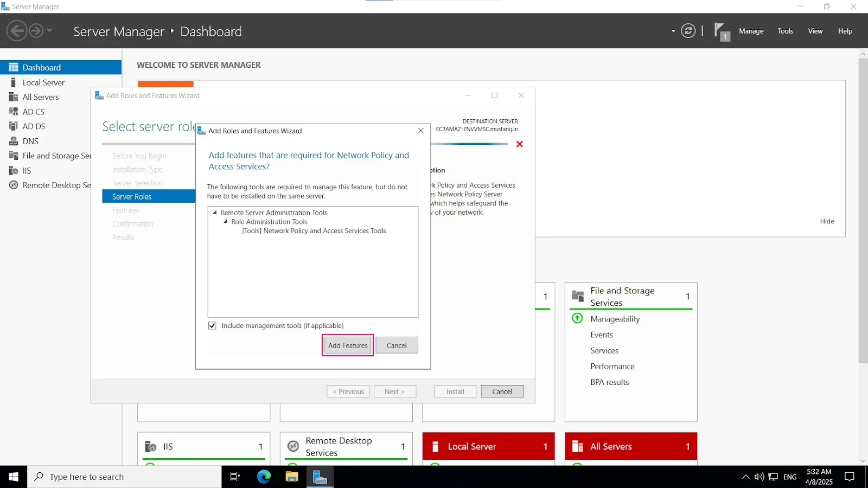This screenshot has width=868, height=488.
Task: Collapse the Remote Server Administration Tools node
Action: click(214, 213)
